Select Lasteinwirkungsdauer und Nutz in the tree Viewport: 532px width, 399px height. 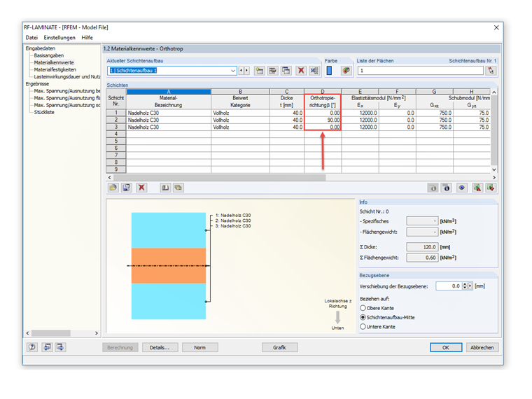point(66,77)
